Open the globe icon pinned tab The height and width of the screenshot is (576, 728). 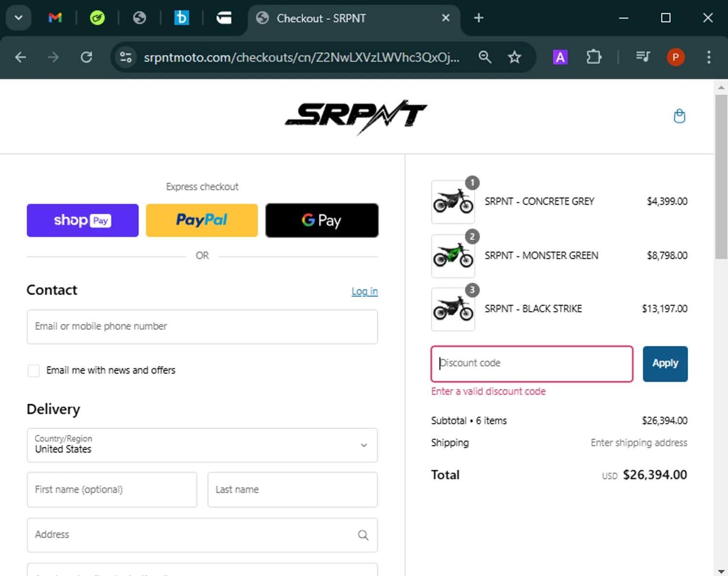(139, 18)
